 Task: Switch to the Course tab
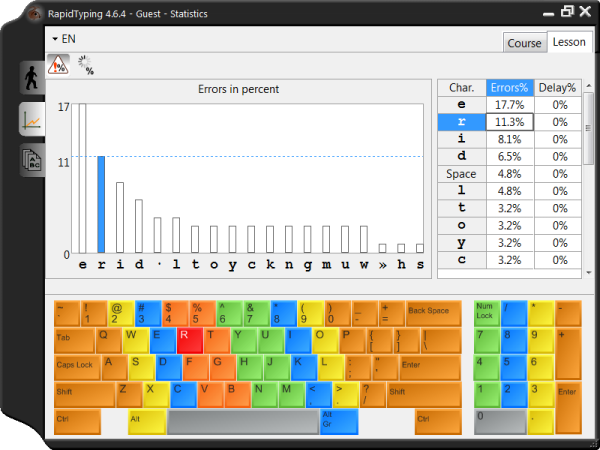(x=524, y=43)
